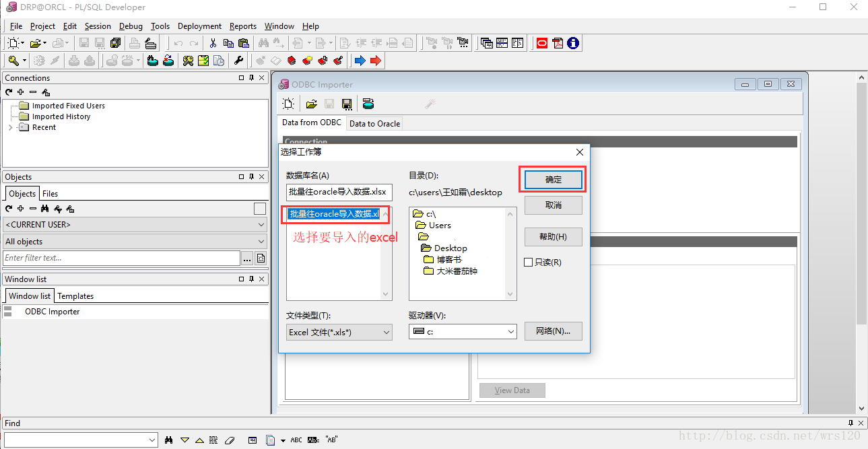Image resolution: width=868 pixels, height=449 pixels.
Task: Select the 批量往oracle导入数据 file in list
Action: [334, 214]
